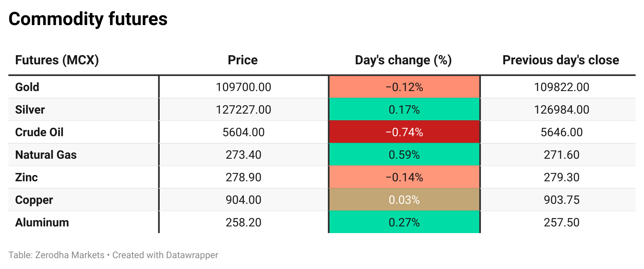Click the Zerodha Markets source text
The height and width of the screenshot is (269, 644).
point(69,255)
